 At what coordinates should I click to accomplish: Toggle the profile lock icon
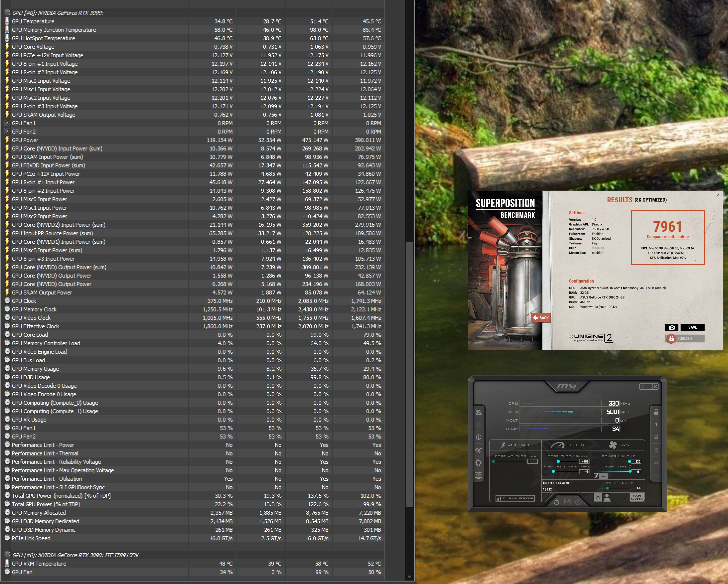coord(656,412)
